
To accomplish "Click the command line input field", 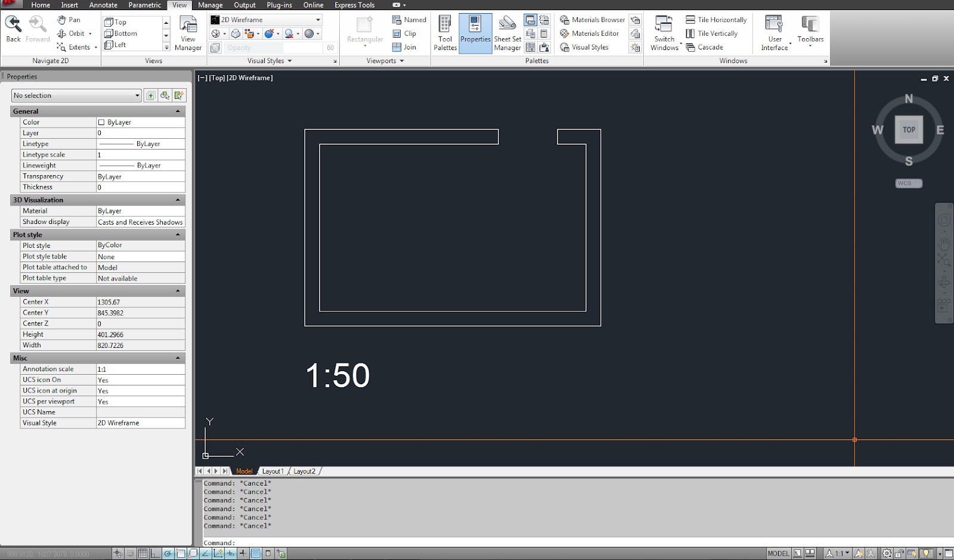I will (358, 543).
